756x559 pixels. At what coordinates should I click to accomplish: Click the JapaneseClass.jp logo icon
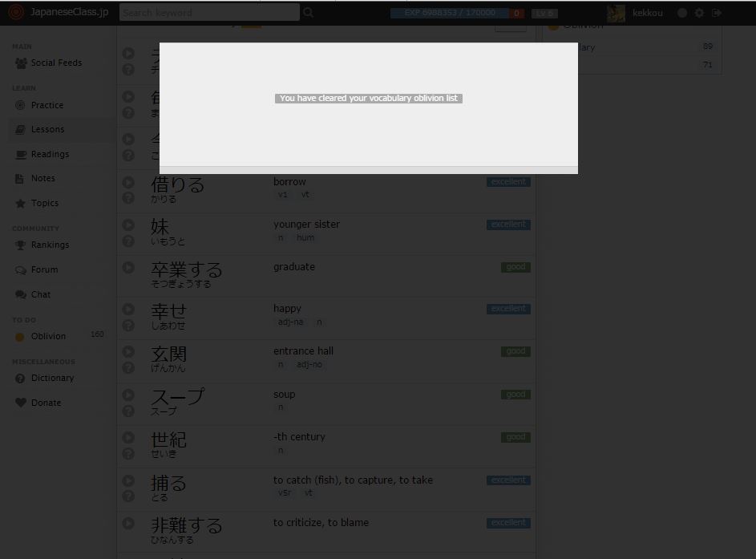pos(15,13)
